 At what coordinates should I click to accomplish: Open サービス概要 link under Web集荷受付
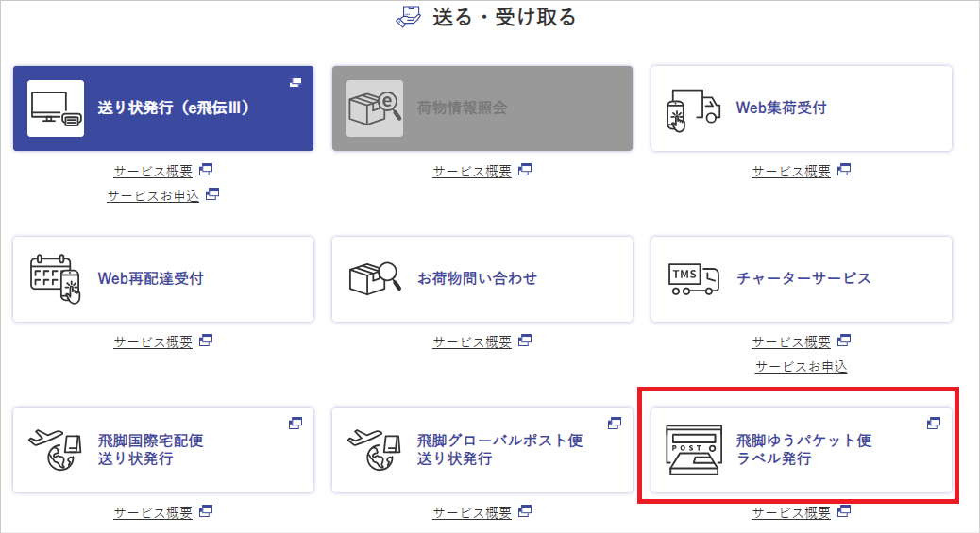point(791,171)
